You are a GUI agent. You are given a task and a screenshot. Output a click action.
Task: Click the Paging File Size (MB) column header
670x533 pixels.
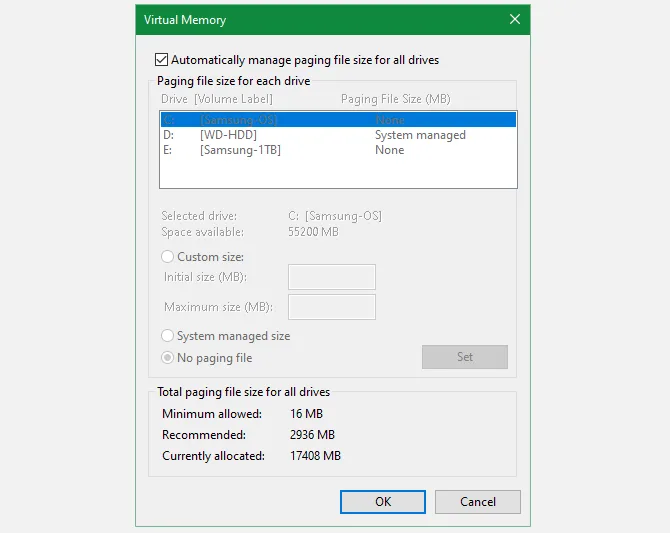point(396,99)
